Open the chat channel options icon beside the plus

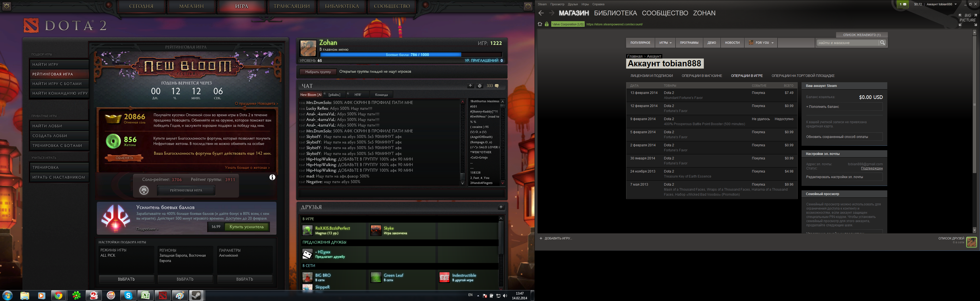click(480, 86)
